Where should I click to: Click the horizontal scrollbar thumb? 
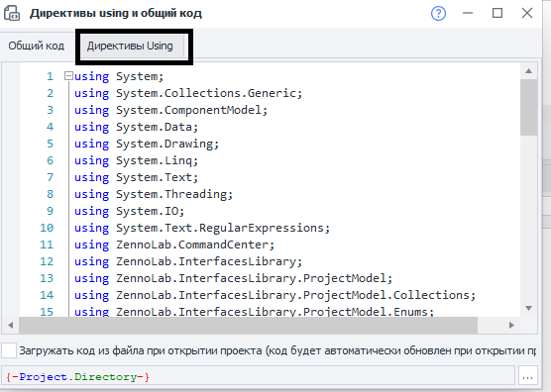coord(248,325)
